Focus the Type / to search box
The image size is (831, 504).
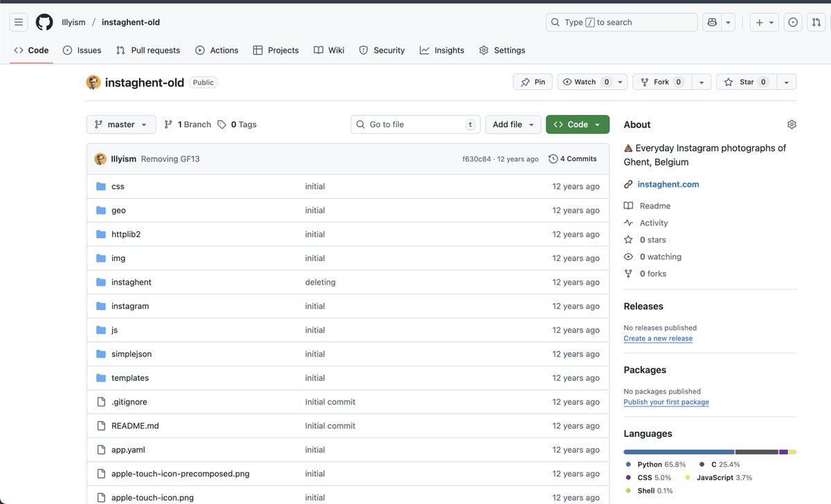point(621,22)
